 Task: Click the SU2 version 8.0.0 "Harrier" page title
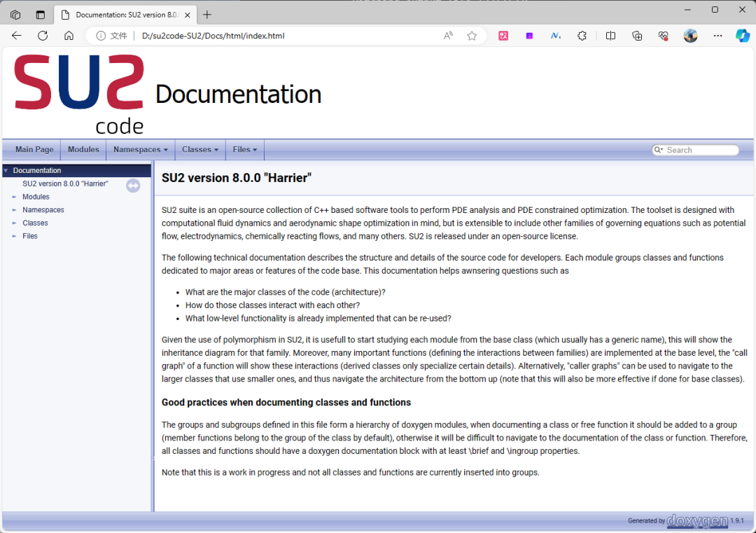pyautogui.click(x=237, y=178)
